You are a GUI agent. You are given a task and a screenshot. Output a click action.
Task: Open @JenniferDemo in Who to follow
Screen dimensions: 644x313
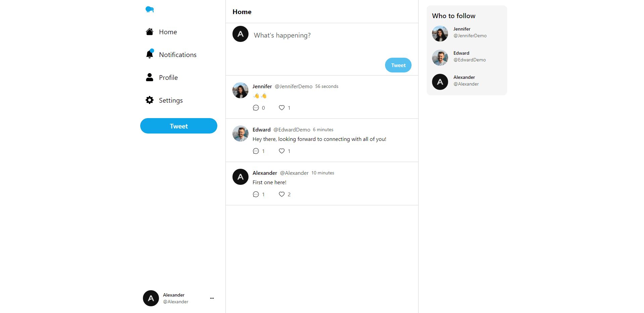(x=470, y=36)
